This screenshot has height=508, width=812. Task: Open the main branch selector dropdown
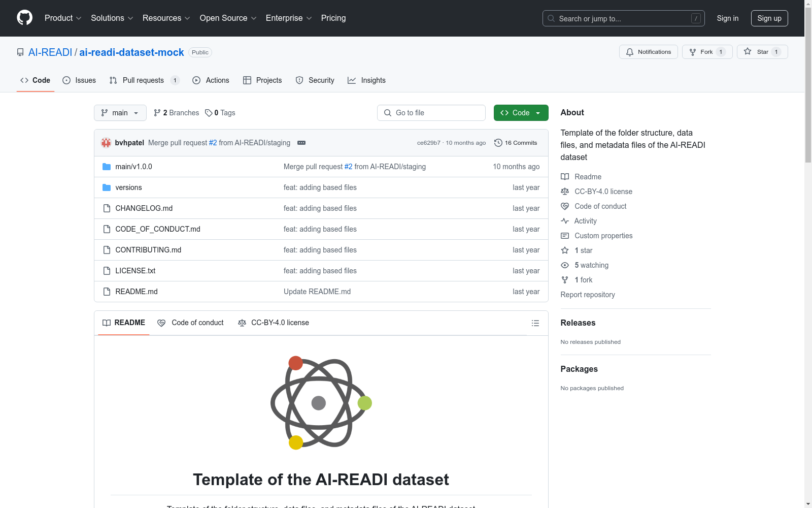[x=120, y=113]
